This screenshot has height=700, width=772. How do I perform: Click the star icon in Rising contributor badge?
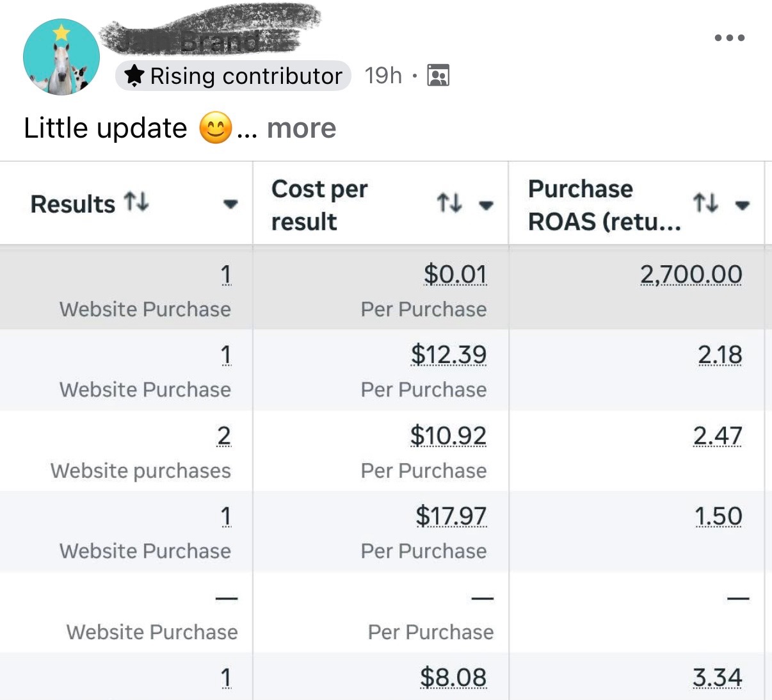134,76
